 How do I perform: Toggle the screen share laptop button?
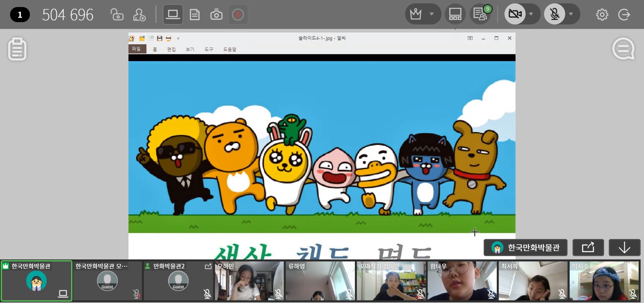[173, 14]
